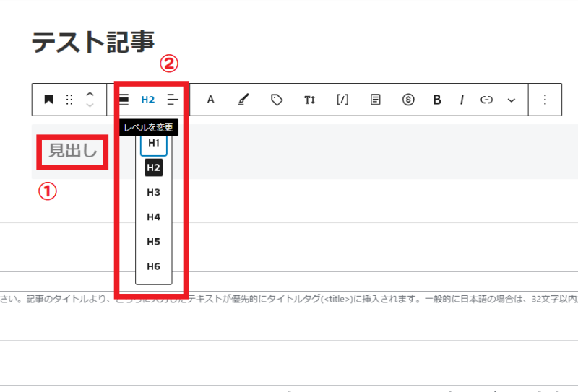
Task: Click the document icon in the block toolbar
Action: coord(375,100)
